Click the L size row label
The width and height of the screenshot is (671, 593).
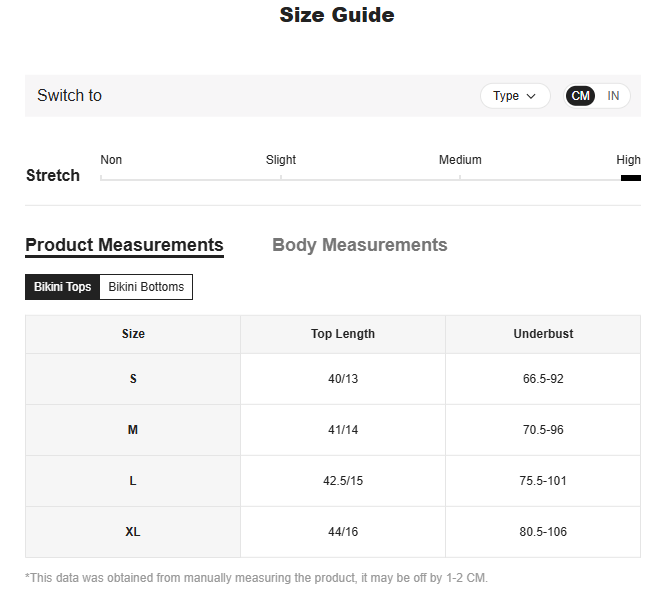click(133, 481)
